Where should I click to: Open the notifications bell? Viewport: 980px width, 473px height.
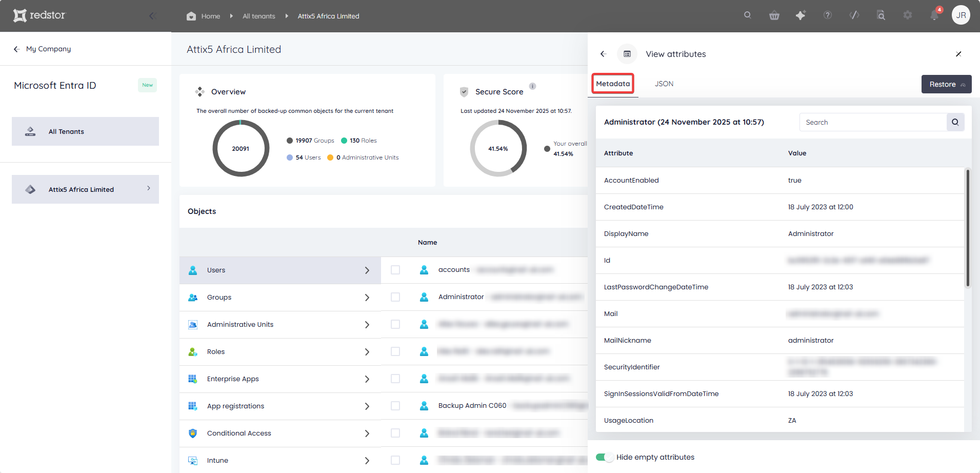(934, 15)
